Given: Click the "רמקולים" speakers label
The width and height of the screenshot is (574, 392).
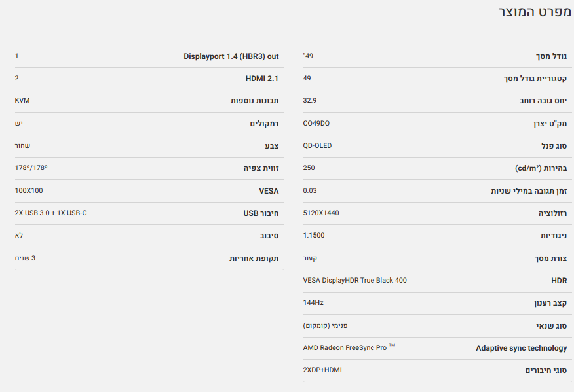Looking at the screenshot, I should 264,124.
